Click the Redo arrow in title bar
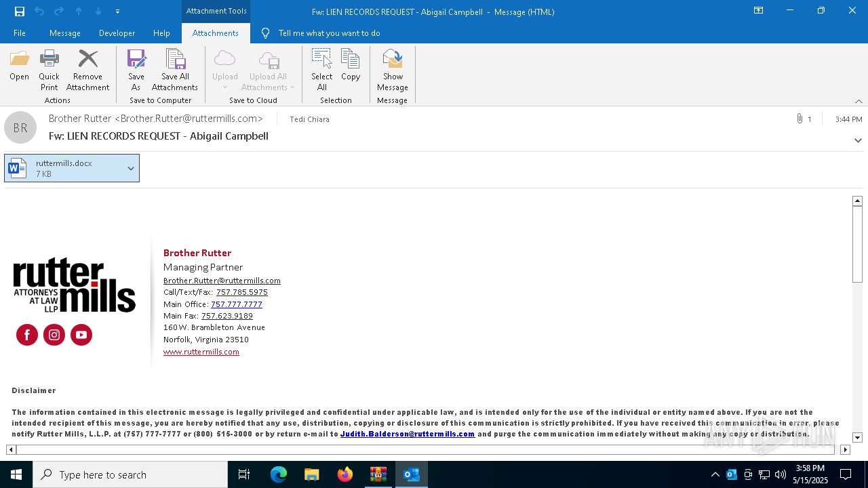 (59, 12)
